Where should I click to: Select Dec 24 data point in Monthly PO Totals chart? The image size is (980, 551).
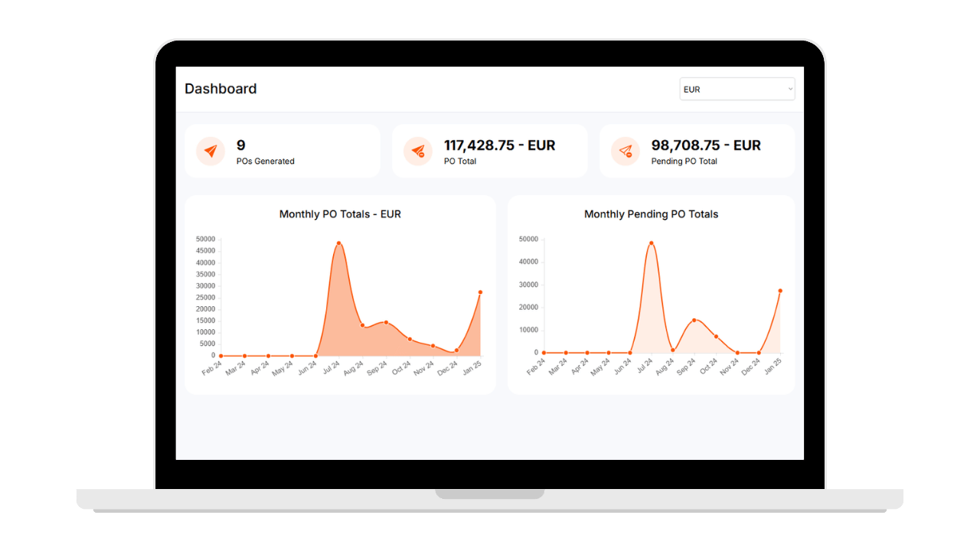457,350
